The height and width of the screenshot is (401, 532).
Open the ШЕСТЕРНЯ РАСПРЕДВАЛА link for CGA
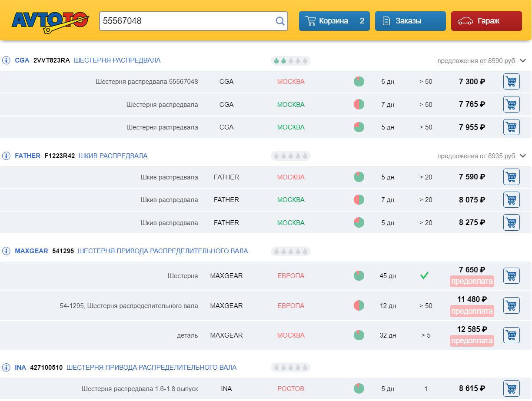[117, 60]
